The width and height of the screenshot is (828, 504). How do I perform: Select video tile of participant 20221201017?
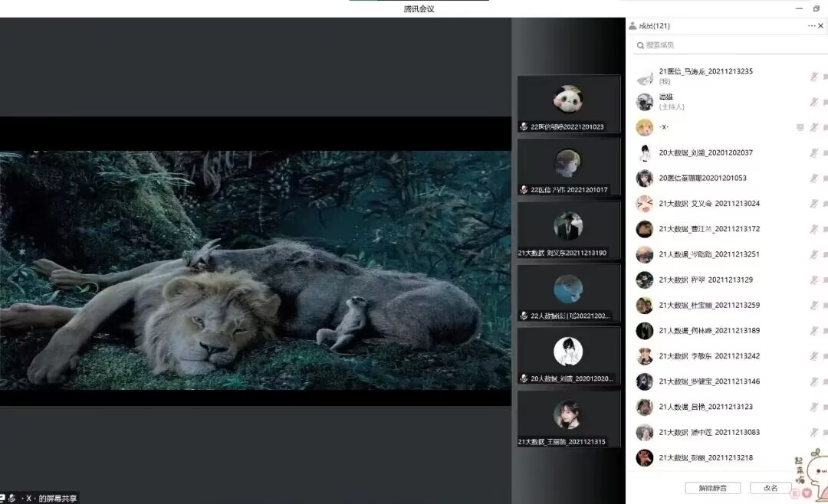click(569, 167)
